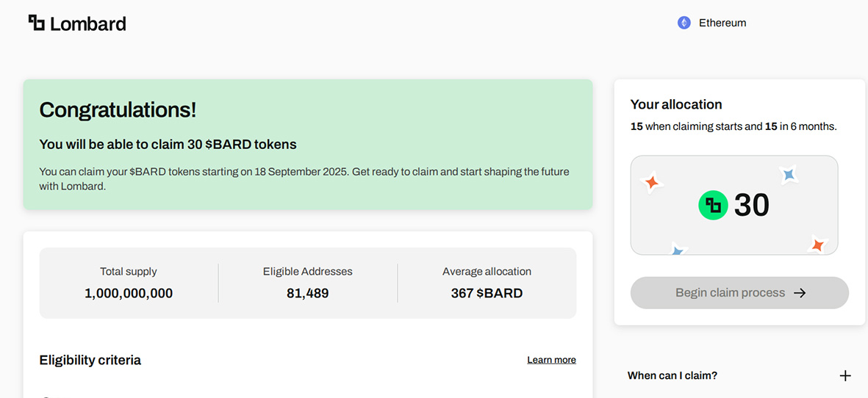Open the Learn more link
Viewport: 868px width, 398px height.
click(551, 360)
